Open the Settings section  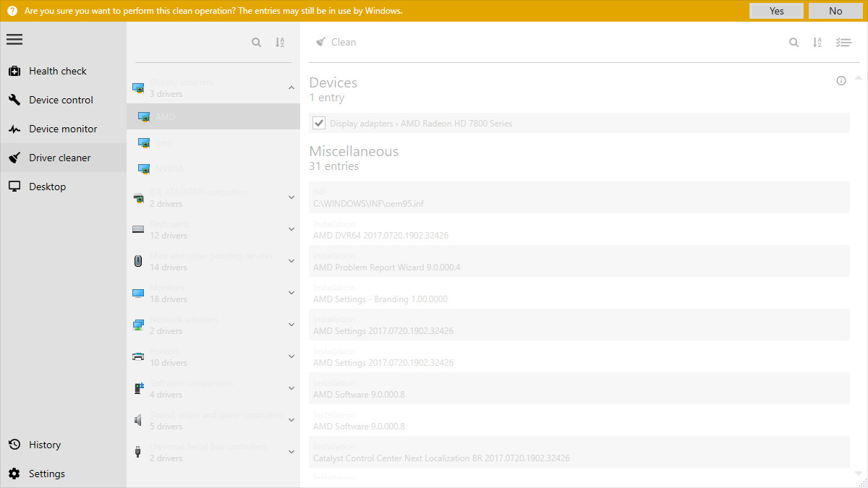point(46,474)
